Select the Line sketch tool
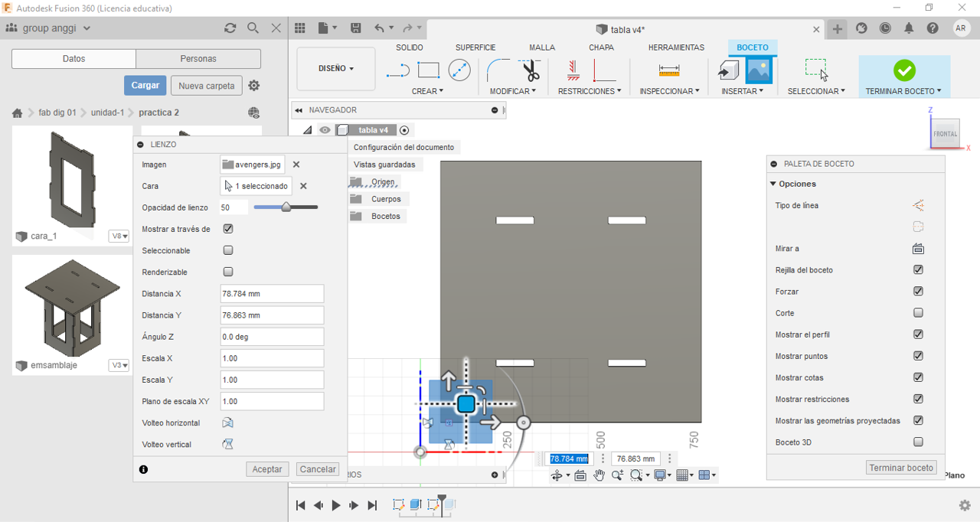980x522 pixels. pyautogui.click(x=398, y=70)
